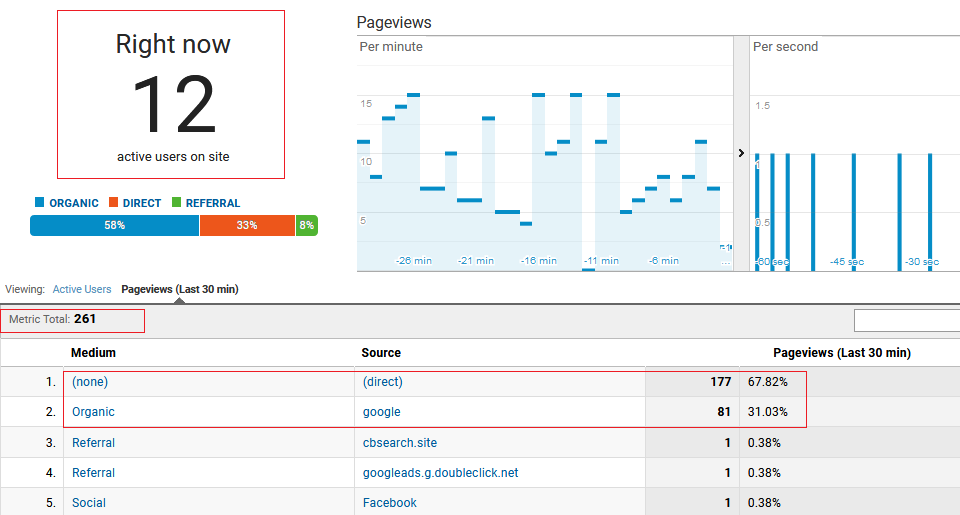
Task: Open the Facebook source link
Action: 390,502
